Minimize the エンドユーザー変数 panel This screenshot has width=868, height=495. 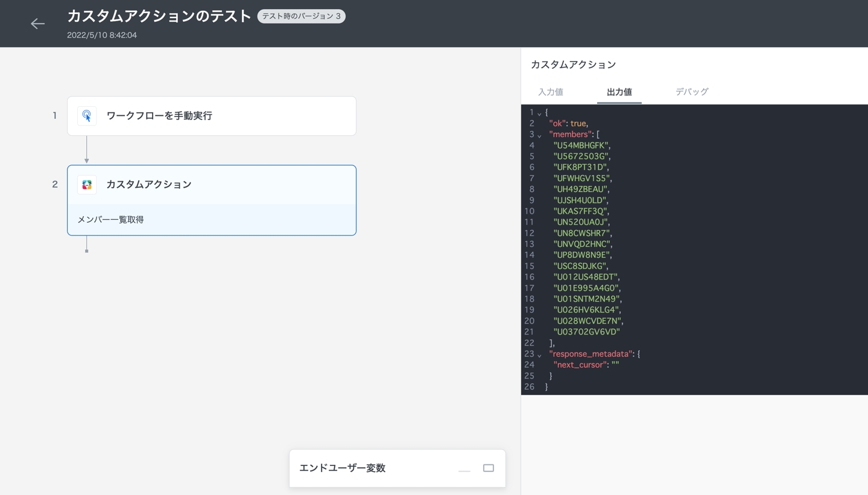click(464, 468)
